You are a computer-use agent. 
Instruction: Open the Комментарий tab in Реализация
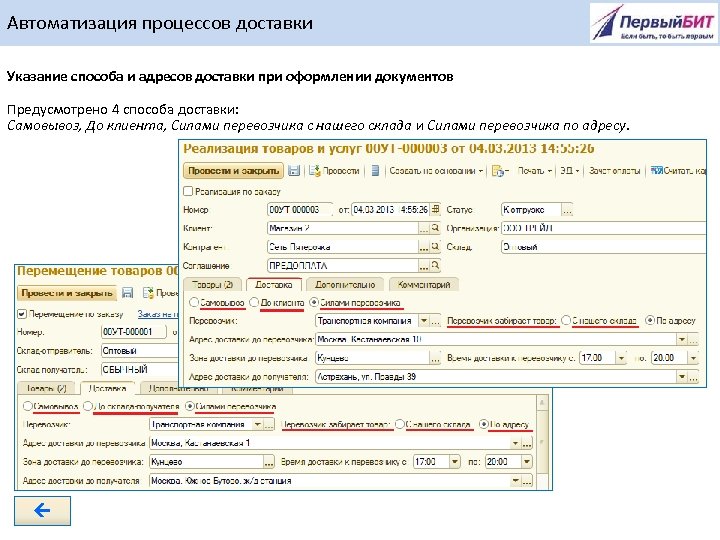point(423,285)
